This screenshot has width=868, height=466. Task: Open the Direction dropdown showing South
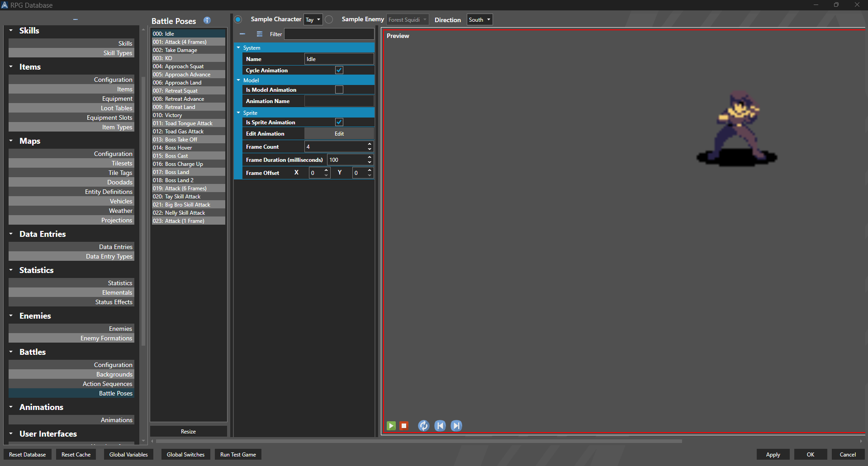(479, 20)
